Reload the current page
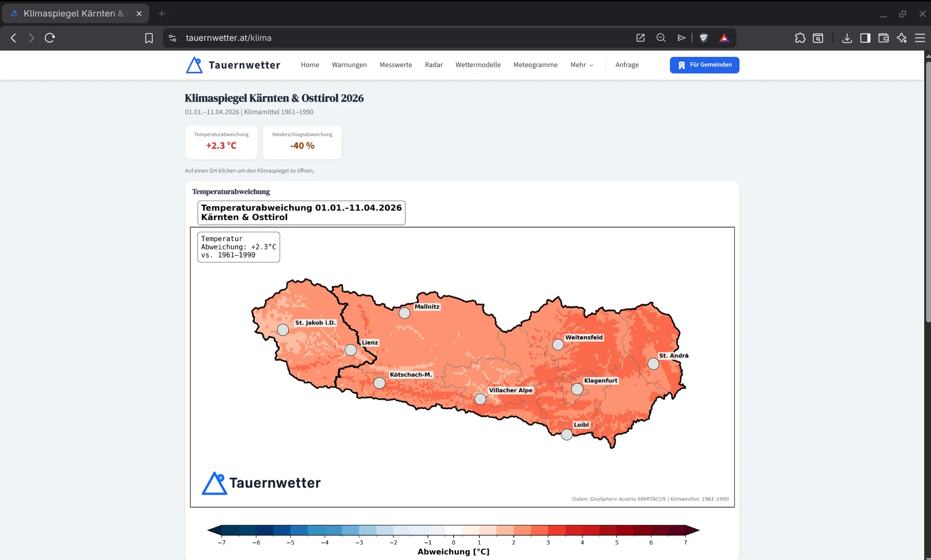The width and height of the screenshot is (931, 560). coord(49,37)
